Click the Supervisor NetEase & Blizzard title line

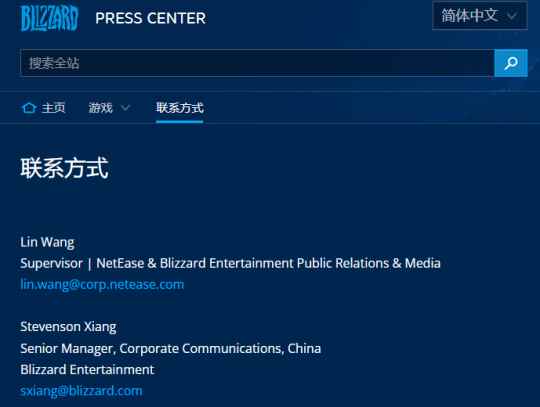[230, 263]
